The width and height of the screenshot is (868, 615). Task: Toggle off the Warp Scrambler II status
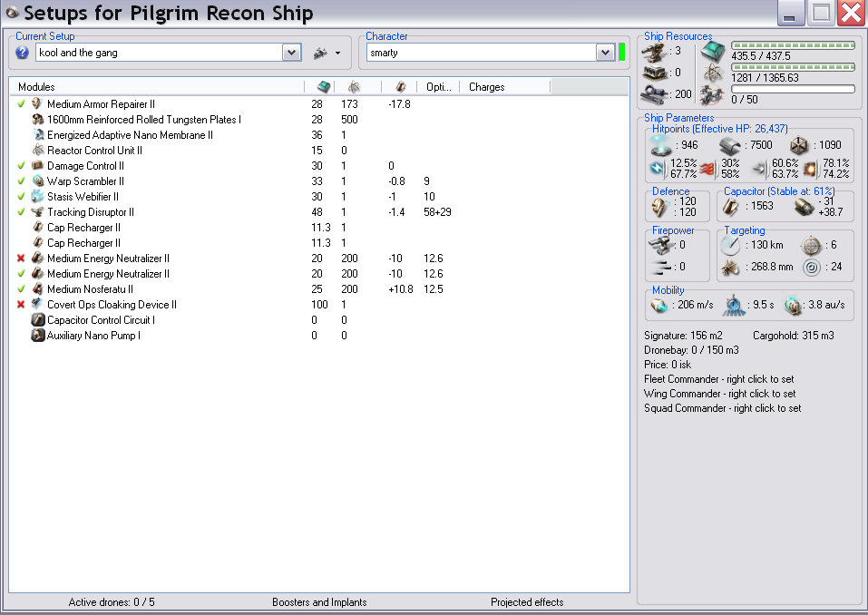pos(21,181)
